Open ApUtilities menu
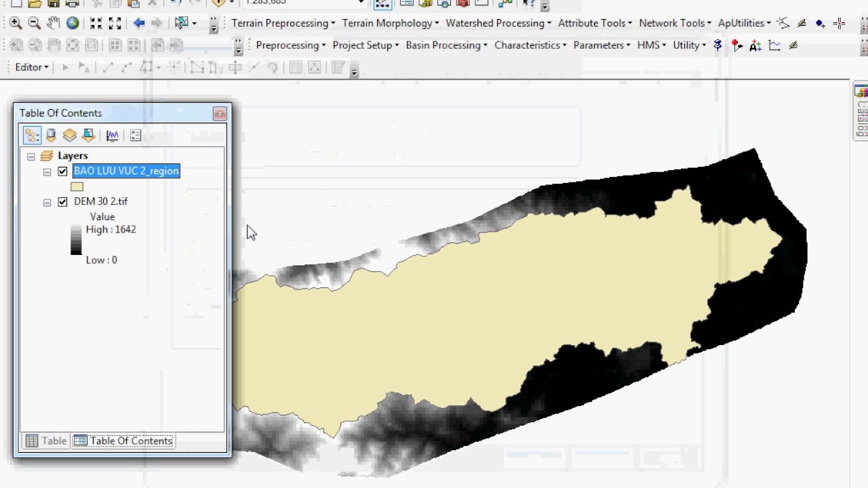Image resolution: width=868 pixels, height=488 pixels. 745,23
